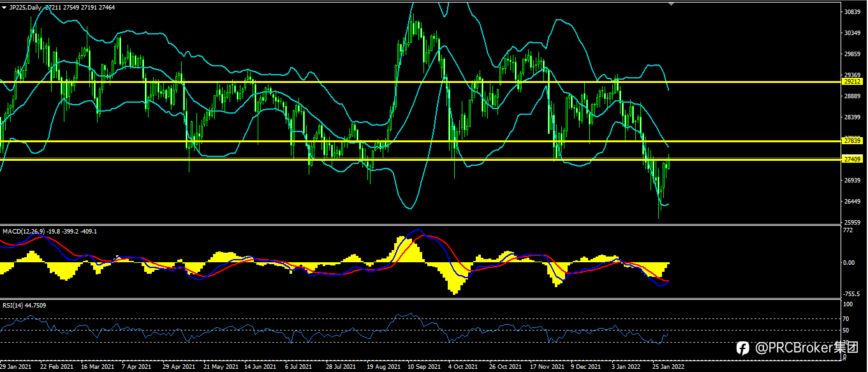
Task: Click the 14 Jun 2021 date label
Action: [x=260, y=368]
